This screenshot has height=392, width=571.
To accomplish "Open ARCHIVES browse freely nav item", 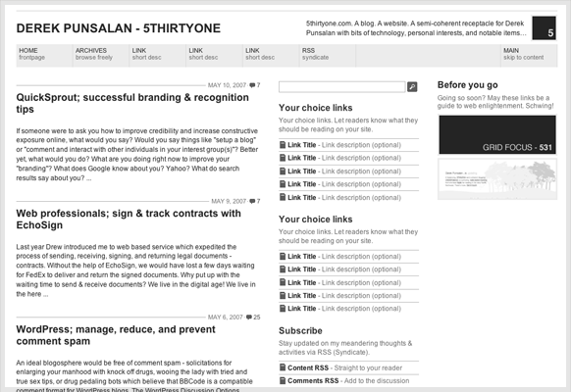I will click(x=101, y=56).
